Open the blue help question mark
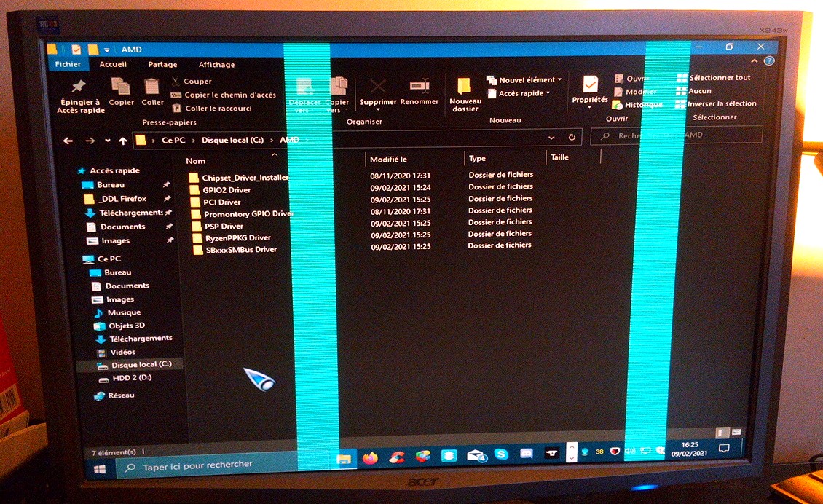This screenshot has height=504, width=823. 769,61
